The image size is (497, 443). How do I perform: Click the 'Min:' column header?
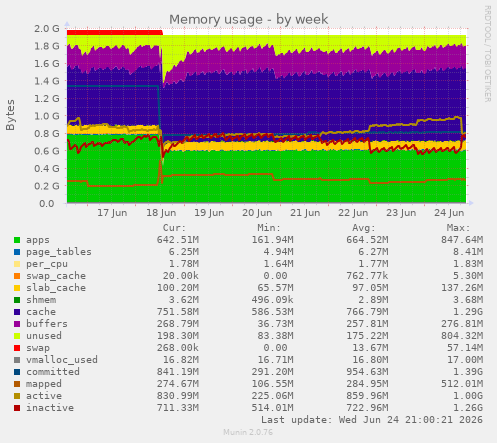point(269,228)
